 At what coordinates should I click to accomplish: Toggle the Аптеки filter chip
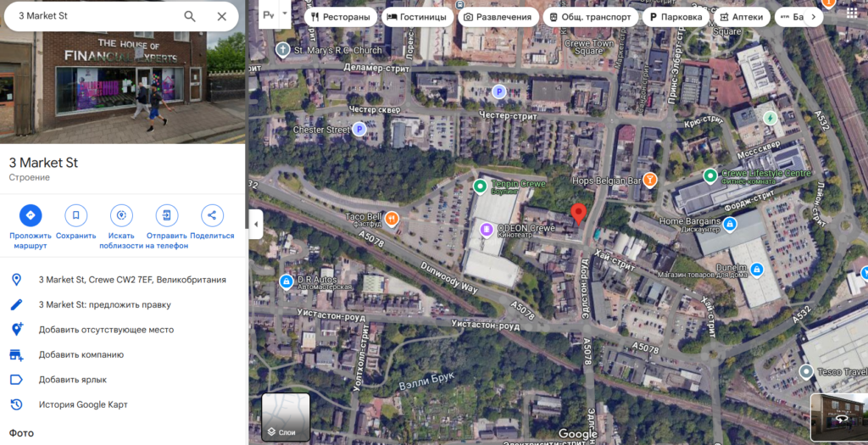tap(743, 17)
